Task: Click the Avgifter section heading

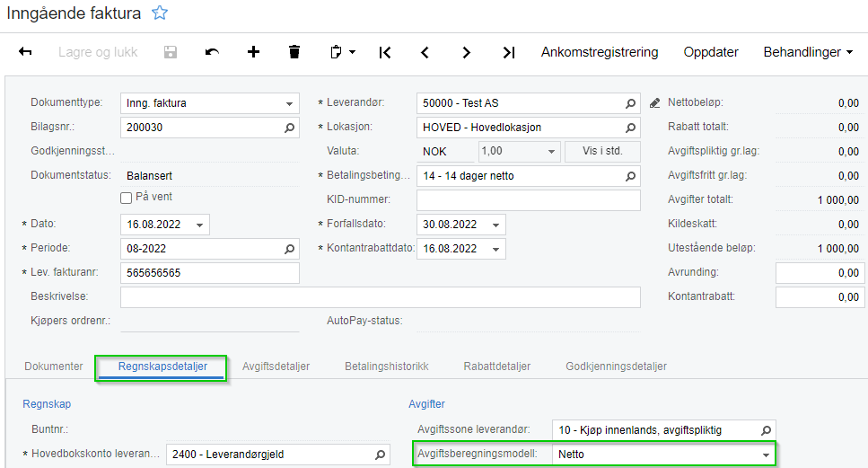Action: click(x=426, y=403)
